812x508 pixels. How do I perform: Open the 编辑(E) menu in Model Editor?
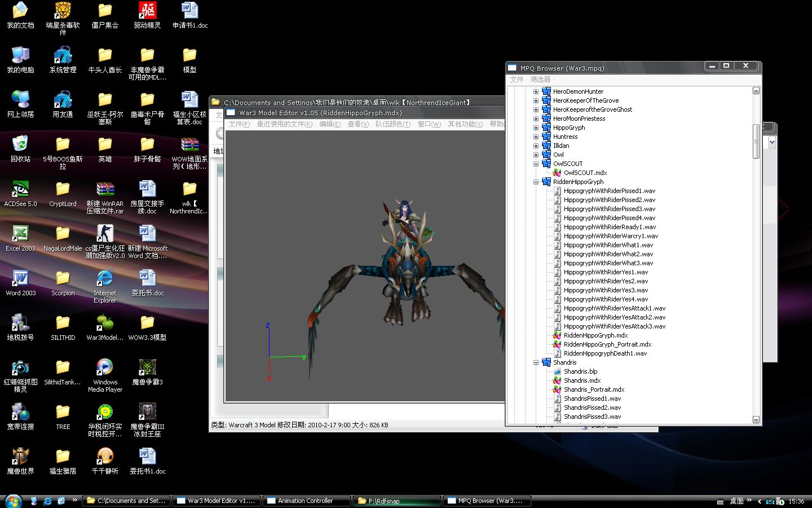click(x=330, y=124)
